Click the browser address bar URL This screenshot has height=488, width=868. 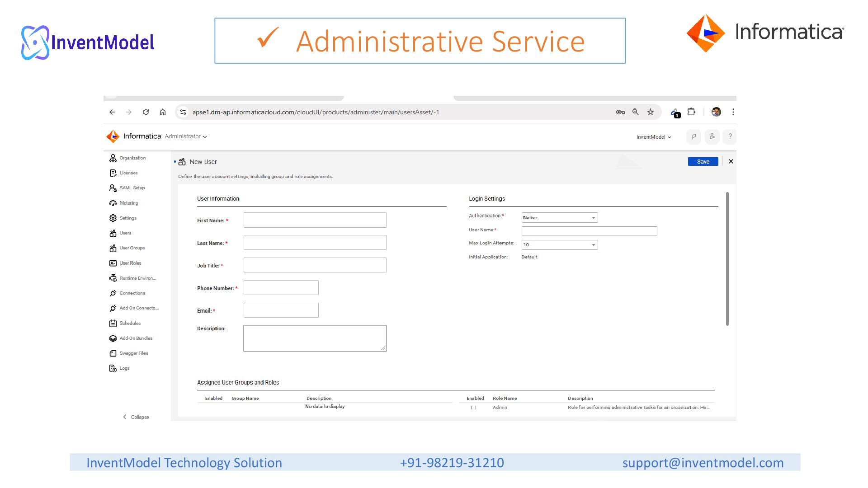tap(316, 112)
